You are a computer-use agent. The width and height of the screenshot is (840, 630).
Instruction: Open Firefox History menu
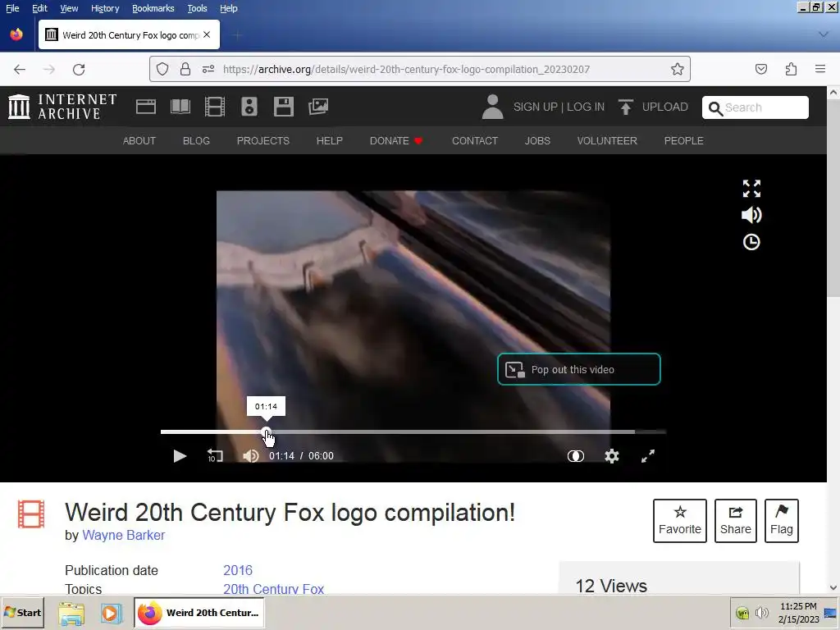[105, 8]
